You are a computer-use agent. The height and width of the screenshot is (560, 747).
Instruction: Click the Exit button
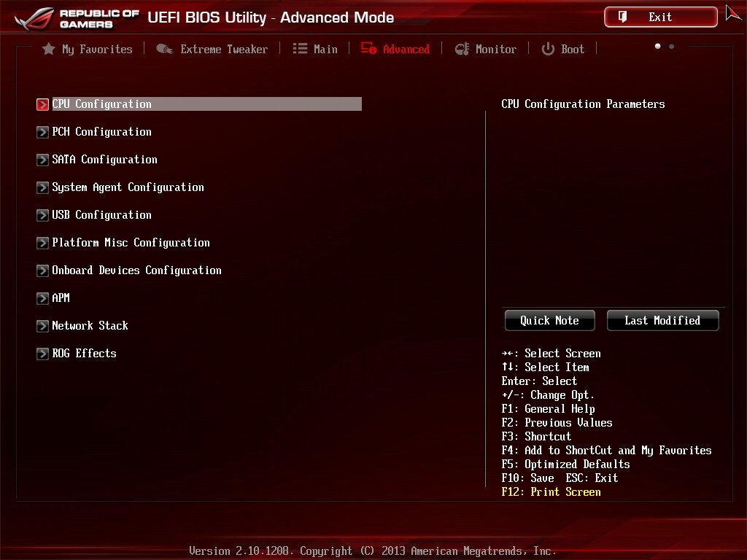(660, 16)
